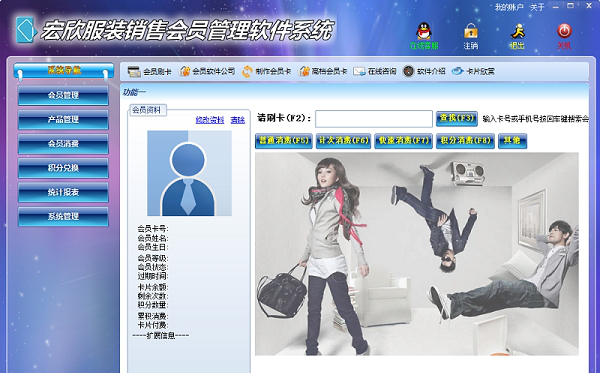The height and width of the screenshot is (387, 600).
Task: Click the 卡片余额: label
Action: (x=153, y=287)
